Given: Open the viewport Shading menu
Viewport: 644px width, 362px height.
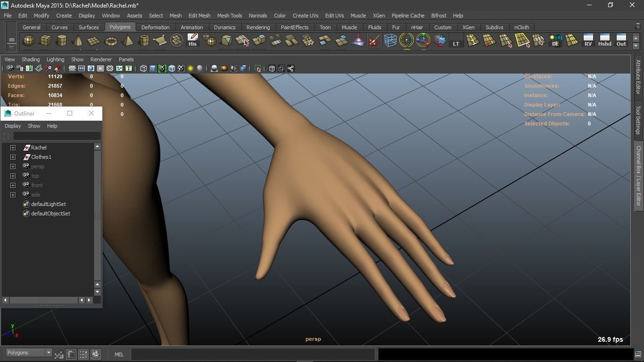Looking at the screenshot, I should (x=31, y=59).
